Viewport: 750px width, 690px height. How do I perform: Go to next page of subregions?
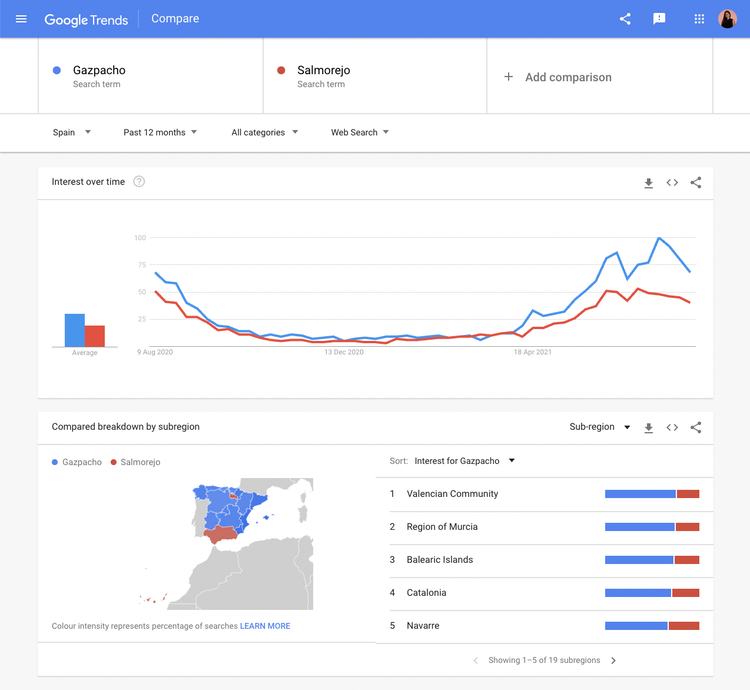[x=613, y=660]
